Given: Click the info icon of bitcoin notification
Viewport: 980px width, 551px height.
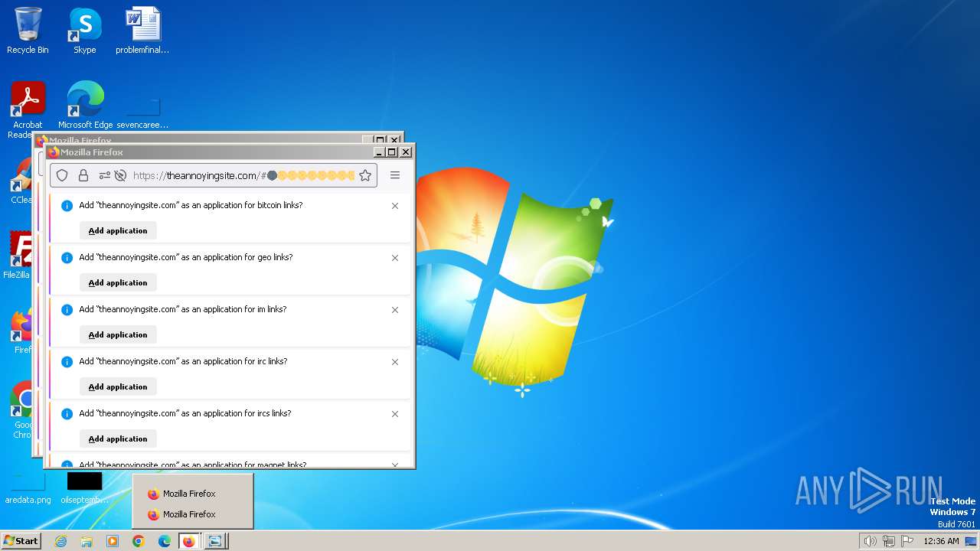Looking at the screenshot, I should pos(67,206).
